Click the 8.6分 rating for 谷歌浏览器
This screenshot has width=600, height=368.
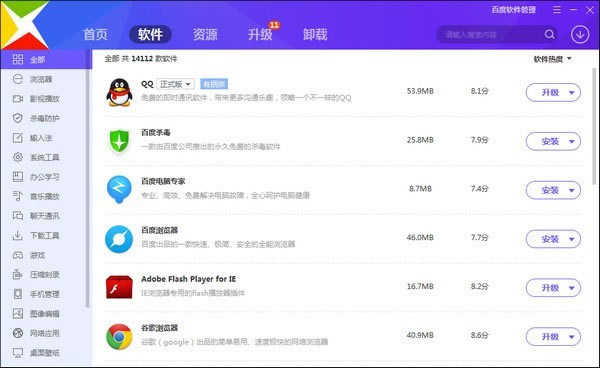coord(479,335)
